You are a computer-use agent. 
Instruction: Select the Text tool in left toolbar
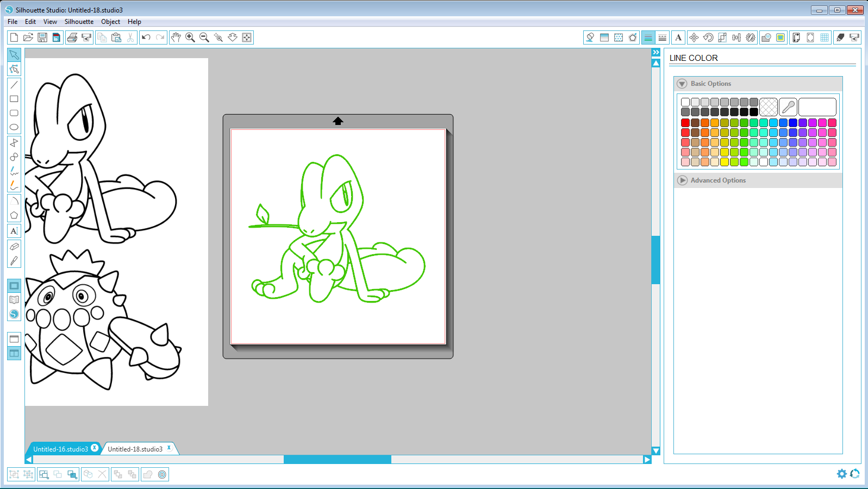pyautogui.click(x=14, y=231)
